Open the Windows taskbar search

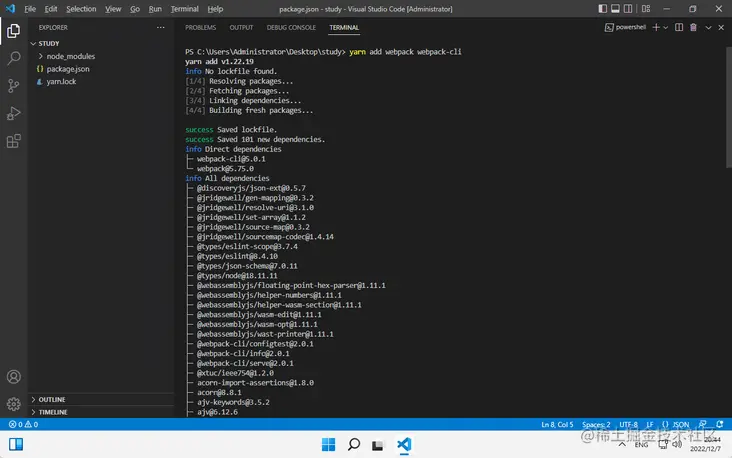pyautogui.click(x=353, y=444)
